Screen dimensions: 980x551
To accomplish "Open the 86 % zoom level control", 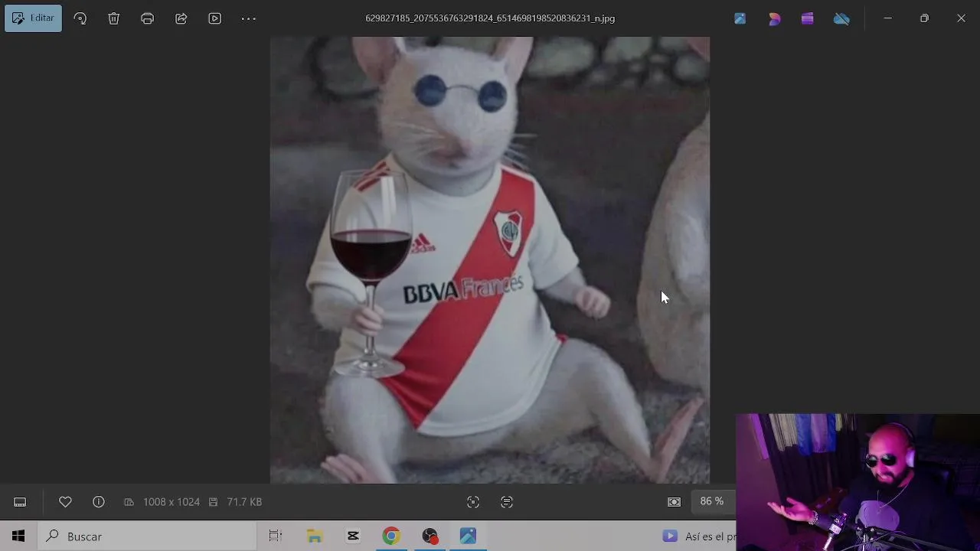I will pyautogui.click(x=712, y=501).
